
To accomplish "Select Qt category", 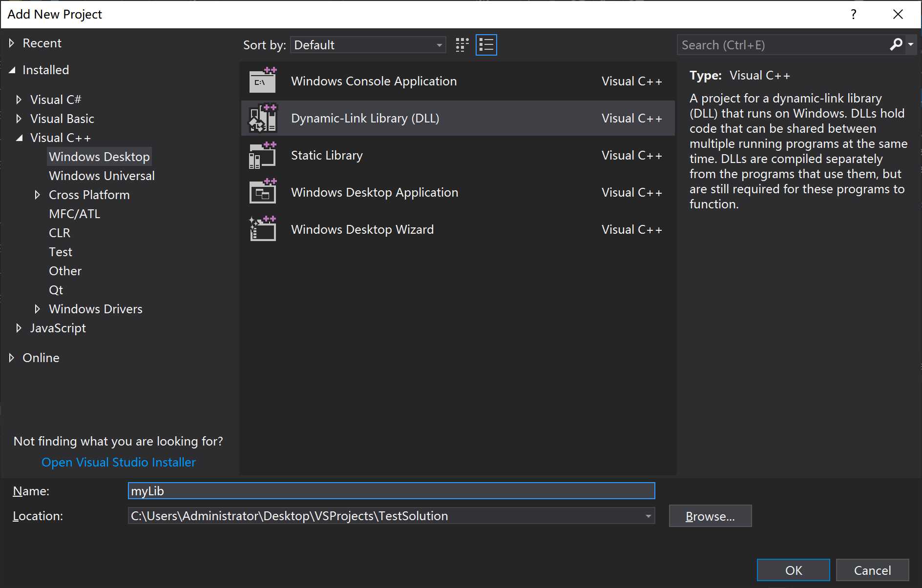I will click(x=56, y=290).
